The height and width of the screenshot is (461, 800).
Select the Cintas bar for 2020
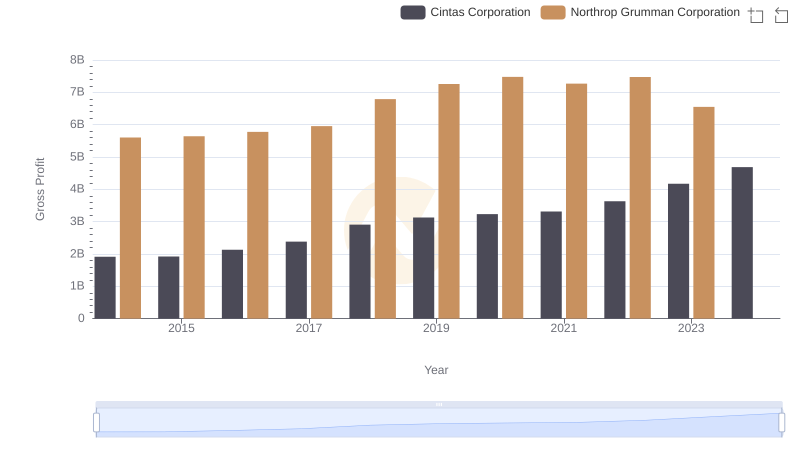click(487, 266)
